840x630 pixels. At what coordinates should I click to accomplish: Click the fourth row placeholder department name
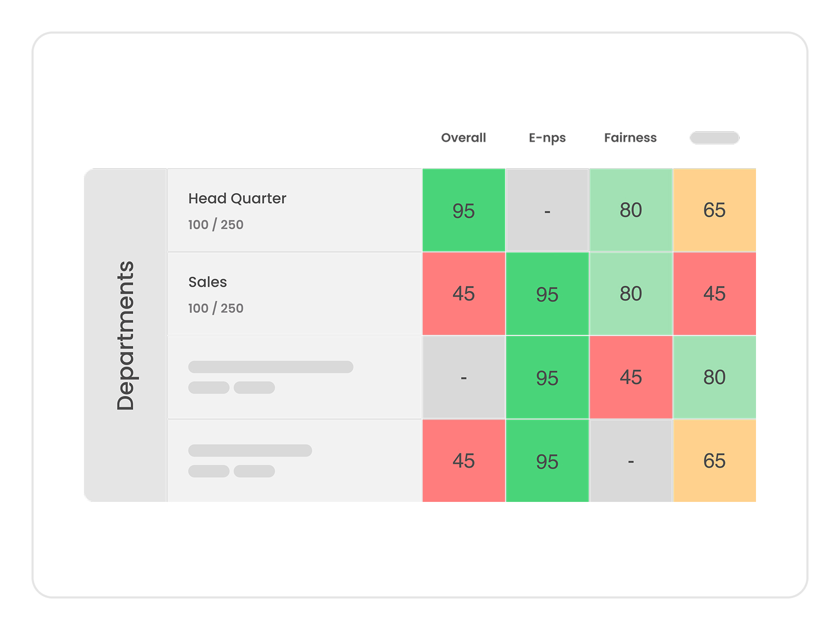click(250, 450)
